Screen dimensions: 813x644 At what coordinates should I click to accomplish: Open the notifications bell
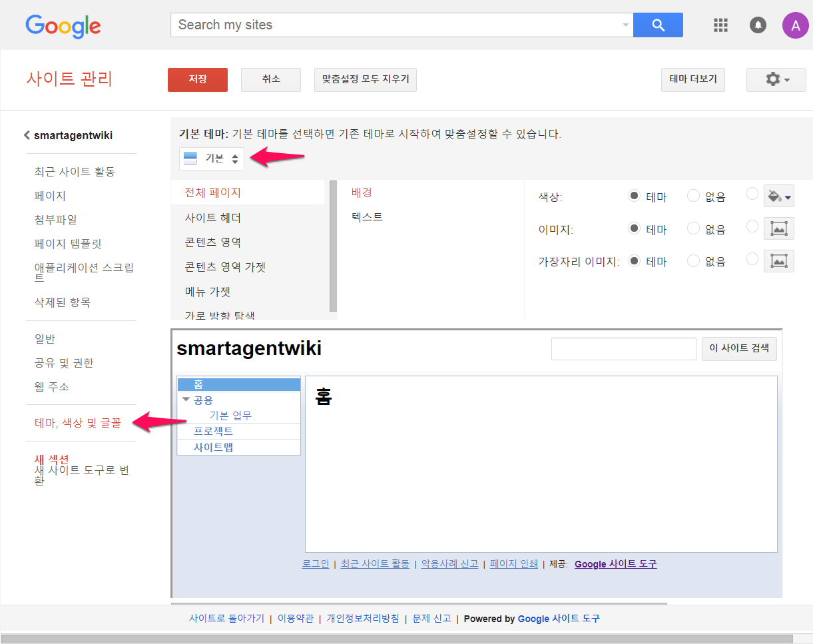tap(758, 25)
